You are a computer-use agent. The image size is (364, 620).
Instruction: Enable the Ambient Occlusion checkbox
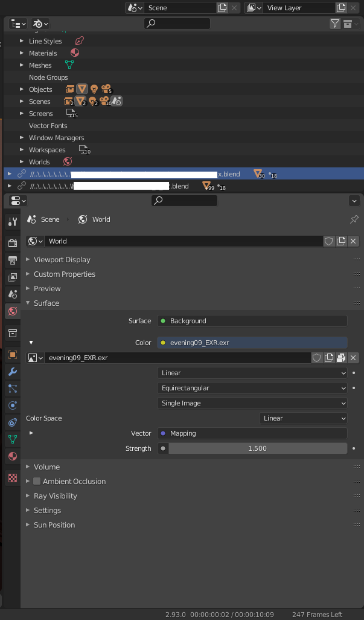point(37,481)
